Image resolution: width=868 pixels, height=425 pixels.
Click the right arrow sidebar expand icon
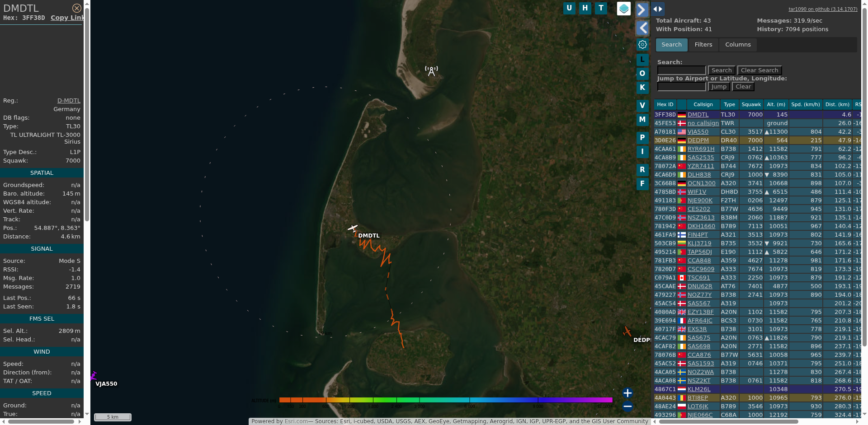coord(642,9)
